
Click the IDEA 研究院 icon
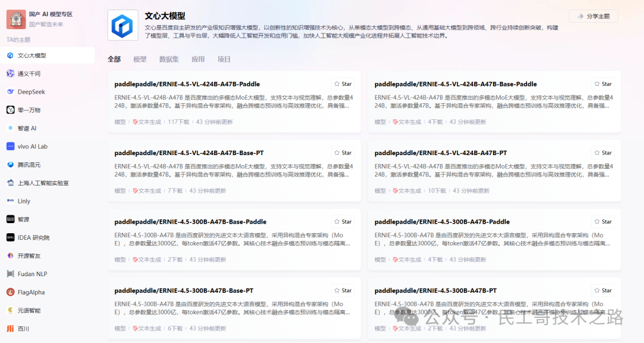[10, 237]
